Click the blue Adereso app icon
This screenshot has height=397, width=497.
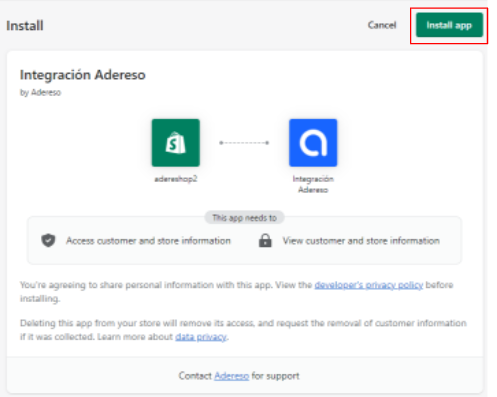(x=313, y=143)
